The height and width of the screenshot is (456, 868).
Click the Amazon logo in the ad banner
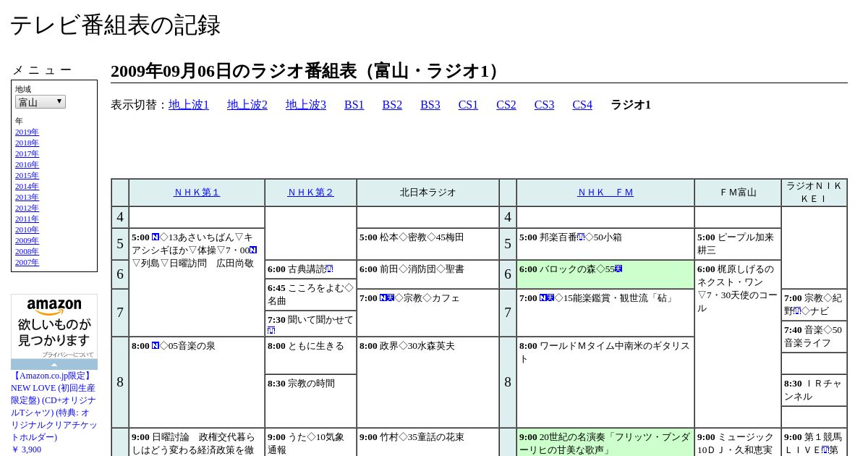click(x=54, y=307)
